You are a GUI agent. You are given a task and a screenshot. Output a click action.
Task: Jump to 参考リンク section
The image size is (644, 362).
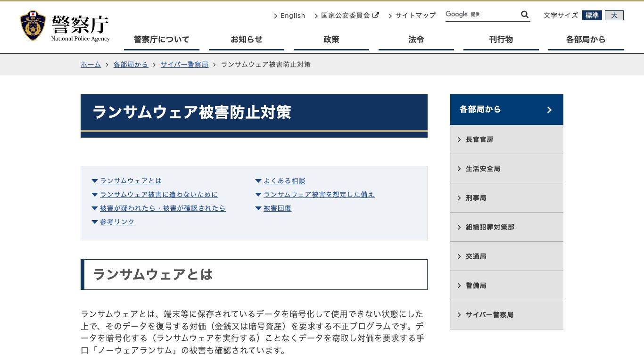click(117, 222)
